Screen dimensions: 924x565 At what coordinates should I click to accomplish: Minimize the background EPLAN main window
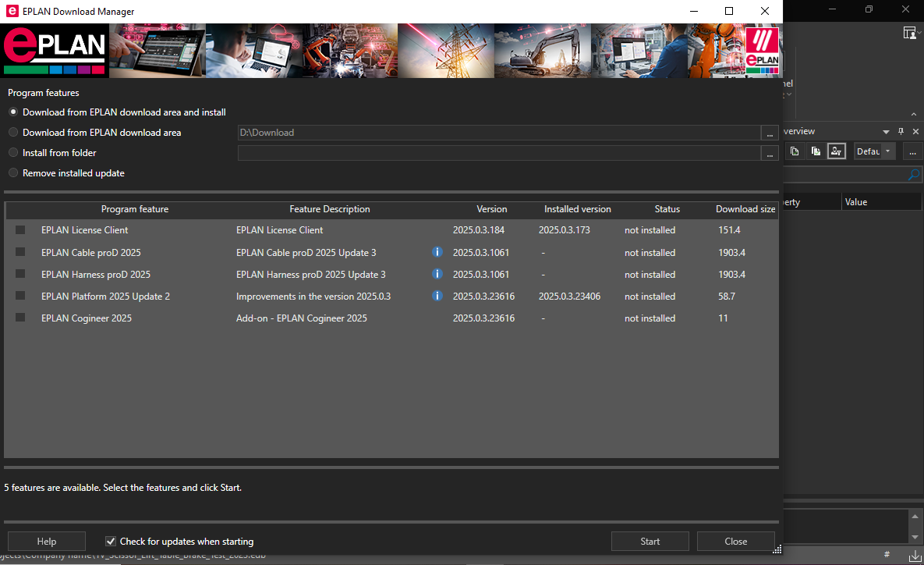tap(832, 9)
